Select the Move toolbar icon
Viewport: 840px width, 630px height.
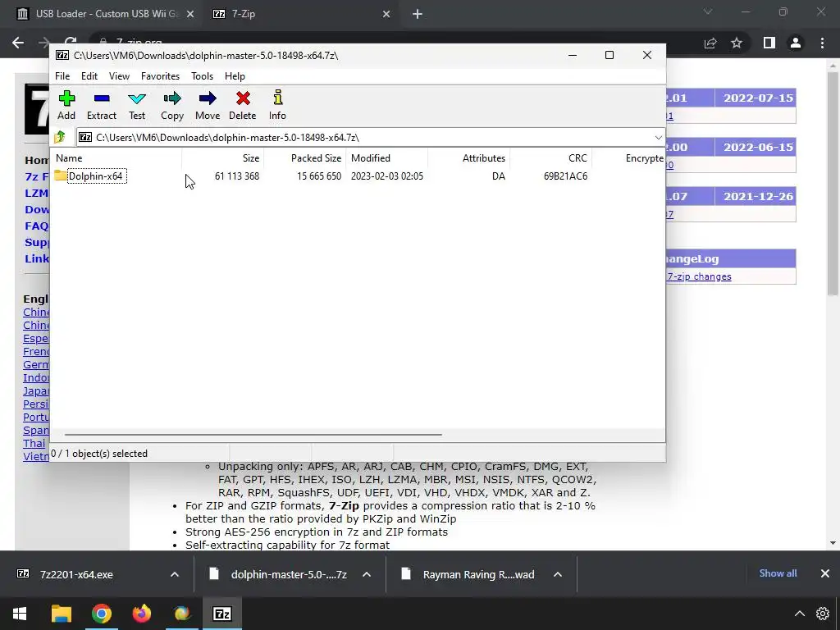(208, 105)
